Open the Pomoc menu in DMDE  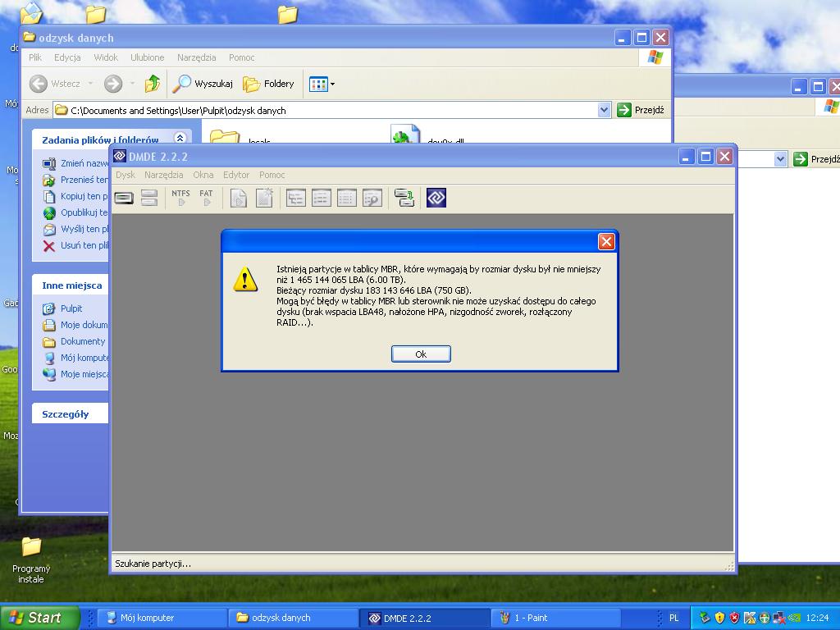tap(272, 175)
